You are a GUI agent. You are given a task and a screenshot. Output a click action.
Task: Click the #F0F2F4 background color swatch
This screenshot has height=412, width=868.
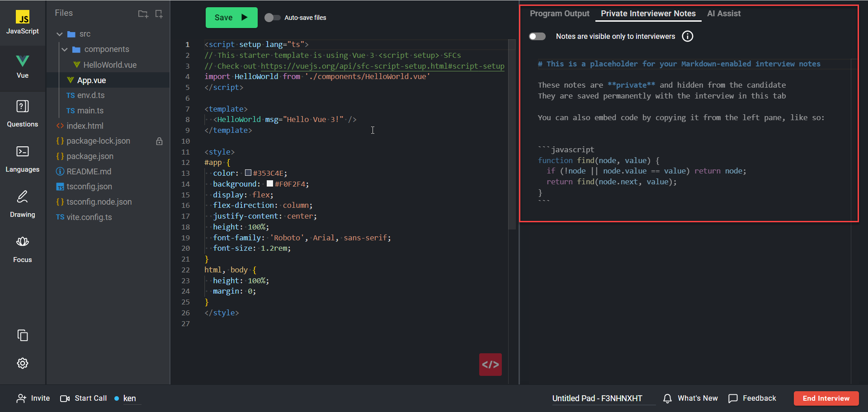click(x=270, y=184)
